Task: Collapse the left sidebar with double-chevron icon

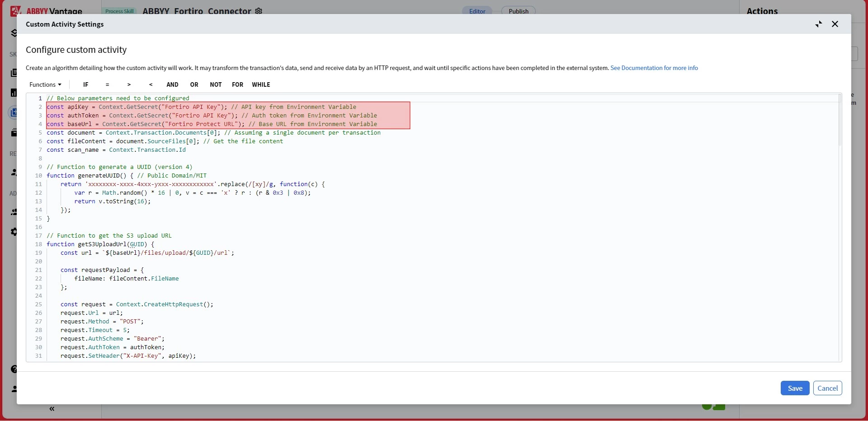Action: point(52,409)
